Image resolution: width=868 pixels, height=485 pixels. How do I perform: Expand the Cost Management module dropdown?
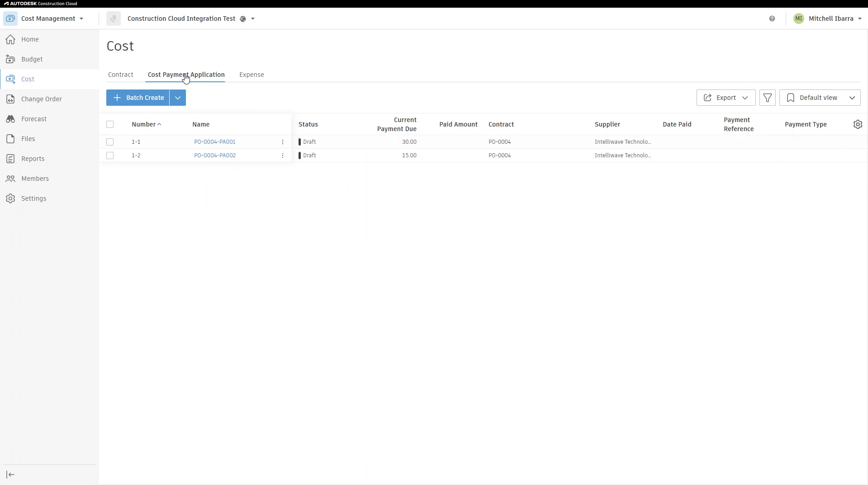coord(81,19)
